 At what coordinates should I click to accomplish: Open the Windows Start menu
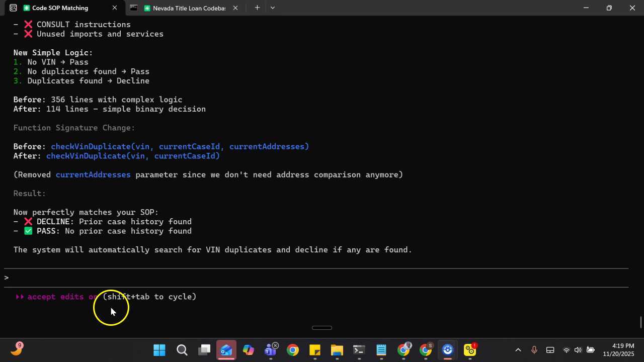(159, 350)
